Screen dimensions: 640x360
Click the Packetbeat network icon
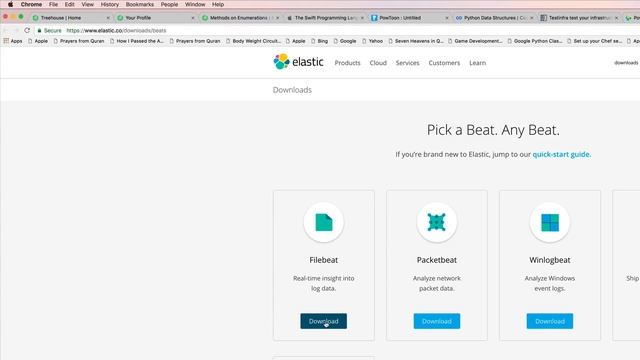pos(436,222)
